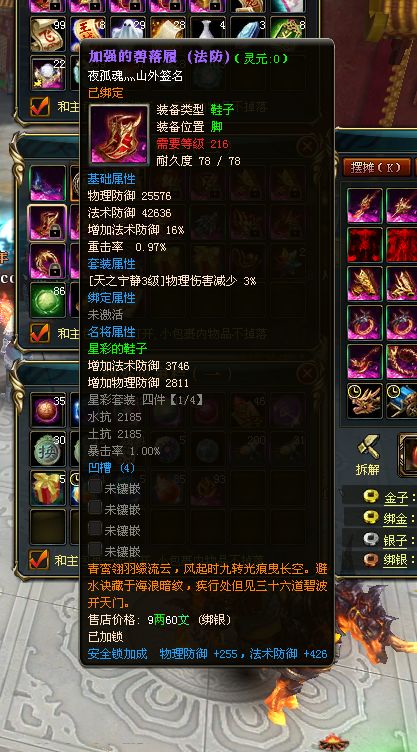Toggle the top bag's 和主 checkbox

point(40,106)
